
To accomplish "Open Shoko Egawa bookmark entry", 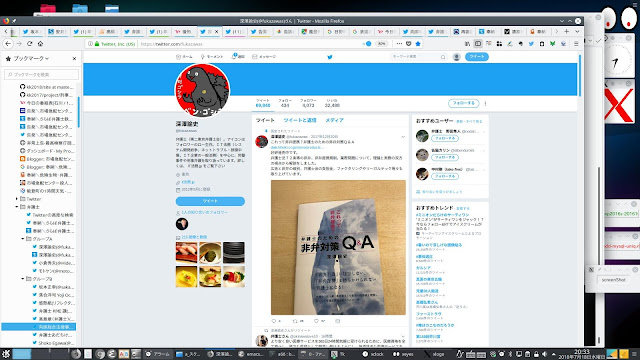I will [x=53, y=343].
